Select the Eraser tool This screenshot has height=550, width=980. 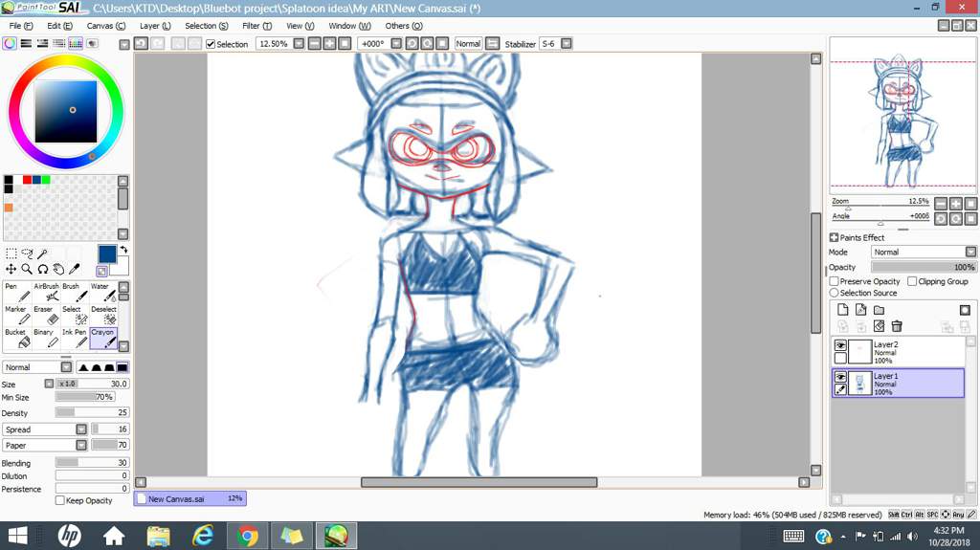[x=46, y=315]
